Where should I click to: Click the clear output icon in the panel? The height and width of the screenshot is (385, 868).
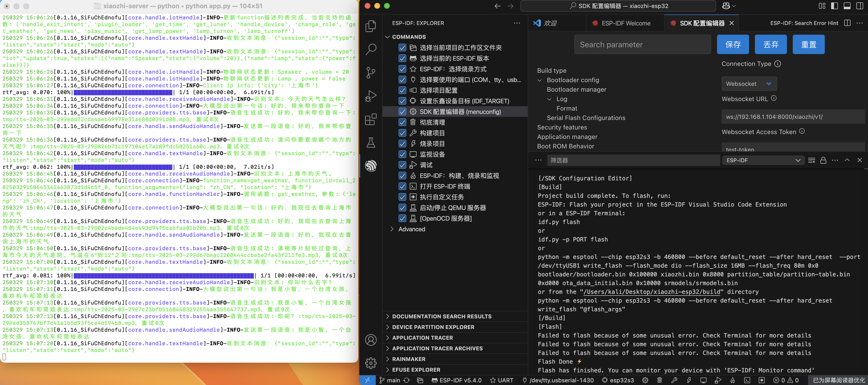[811, 160]
